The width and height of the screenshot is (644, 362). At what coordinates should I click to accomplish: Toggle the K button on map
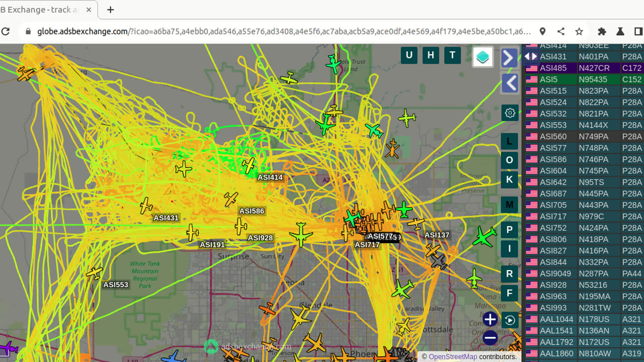tap(509, 179)
